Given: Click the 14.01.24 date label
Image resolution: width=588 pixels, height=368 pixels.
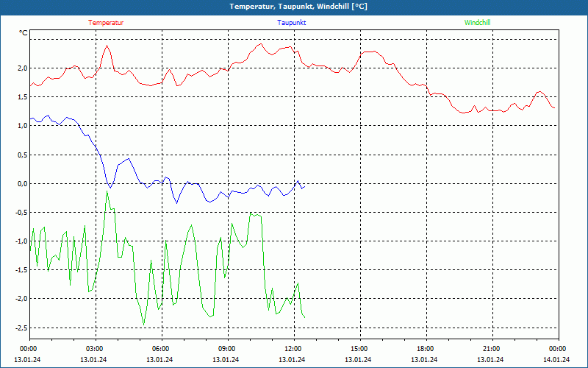Looking at the screenshot, I should coord(556,359).
